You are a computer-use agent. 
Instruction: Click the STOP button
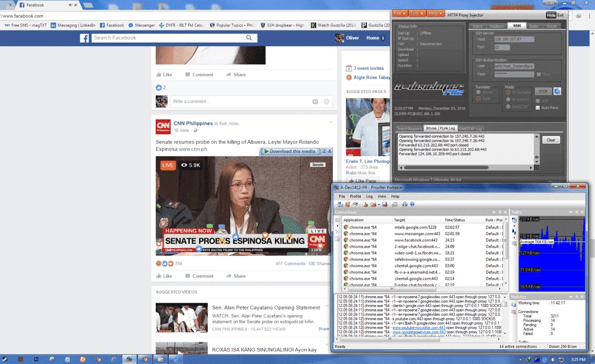[x=543, y=91]
